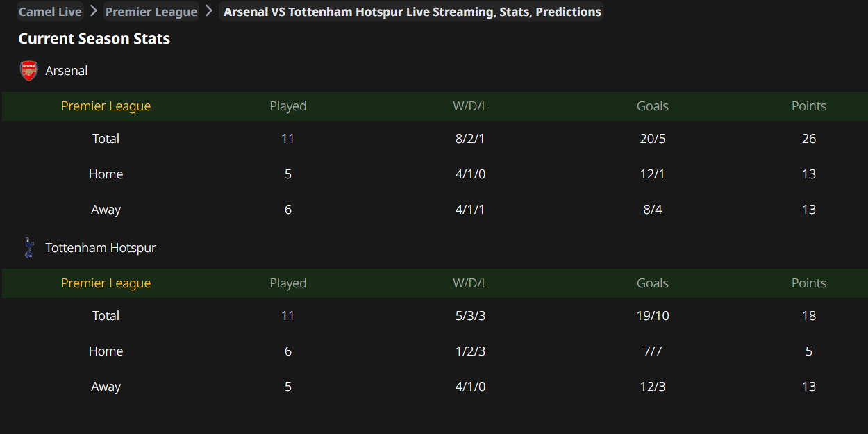The width and height of the screenshot is (868, 434).
Task: Click Arsenal's Home row label
Action: (x=106, y=174)
